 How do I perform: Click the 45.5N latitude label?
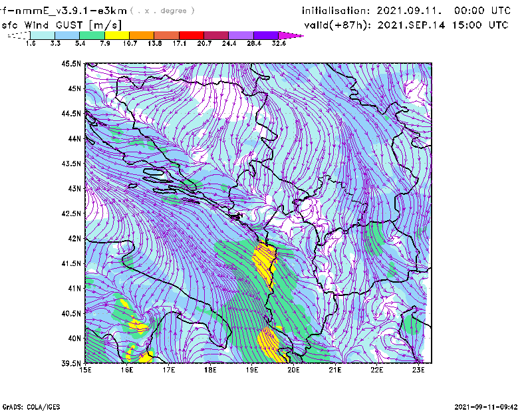(x=71, y=63)
